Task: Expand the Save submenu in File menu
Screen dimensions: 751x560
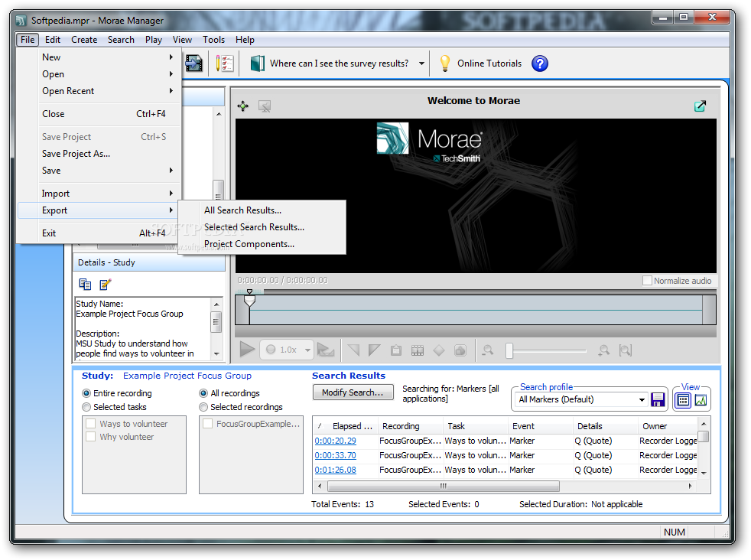Action: click(x=99, y=171)
